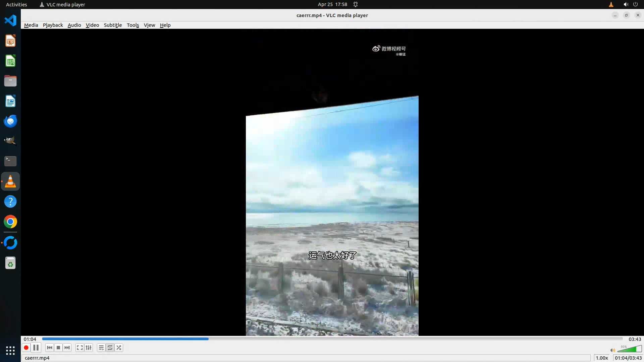Click the red Record button
Screen dimensions: 644x362
click(x=26, y=348)
